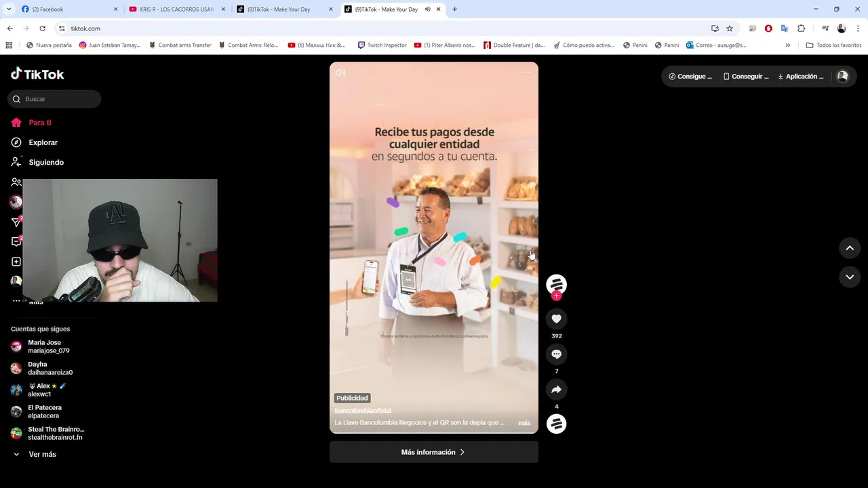
Task: Open the Correo Outlook bookmark
Action: [x=716, y=45]
